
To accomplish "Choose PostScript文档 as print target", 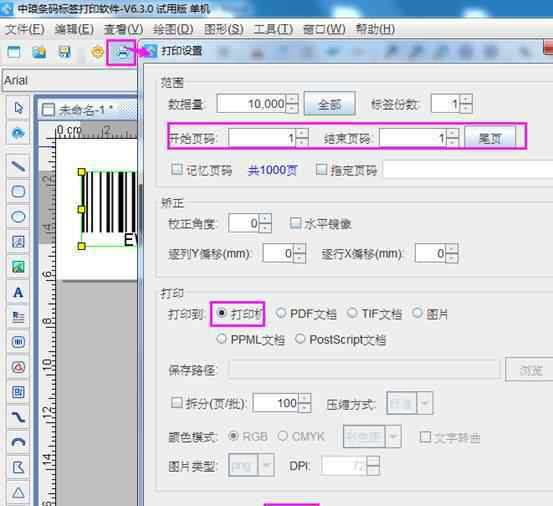I will click(300, 339).
